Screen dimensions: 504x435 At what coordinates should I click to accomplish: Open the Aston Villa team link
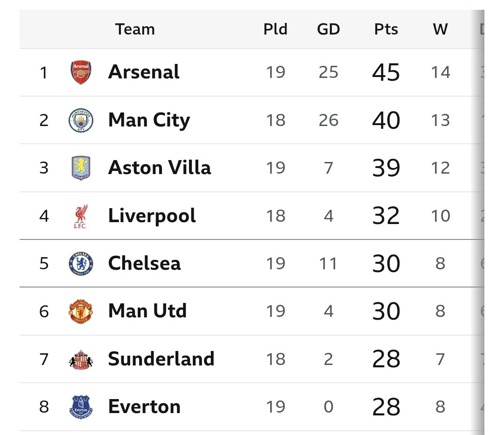click(x=160, y=168)
